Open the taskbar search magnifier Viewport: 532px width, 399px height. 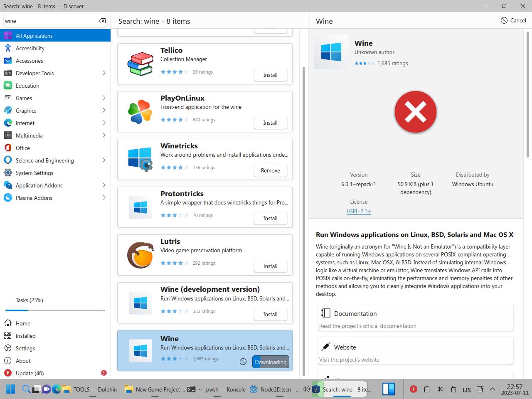coord(26,389)
